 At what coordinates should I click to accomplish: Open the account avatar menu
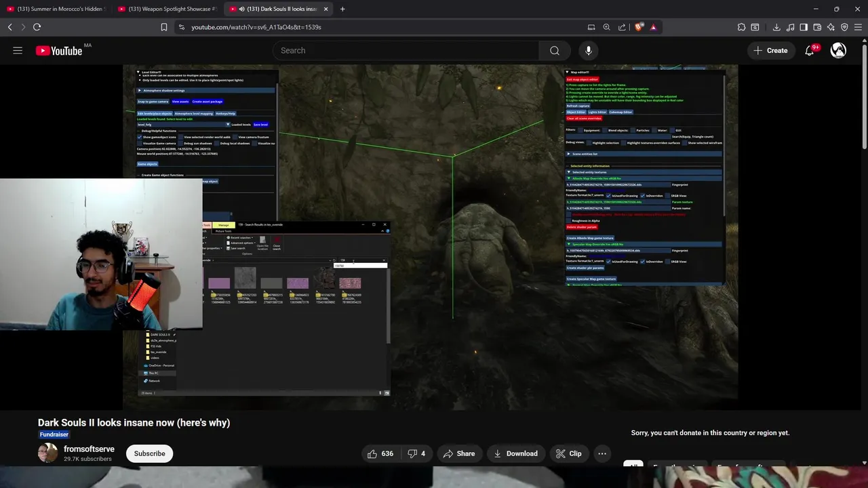838,50
